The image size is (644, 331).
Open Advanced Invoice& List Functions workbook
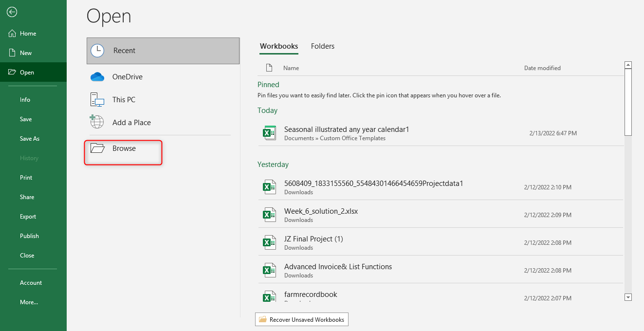click(338, 267)
